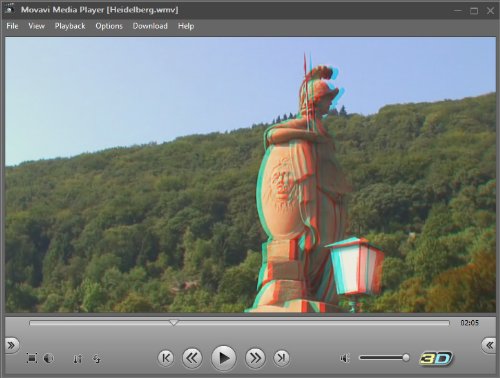Open the File menu
The height and width of the screenshot is (378, 500).
tap(12, 26)
